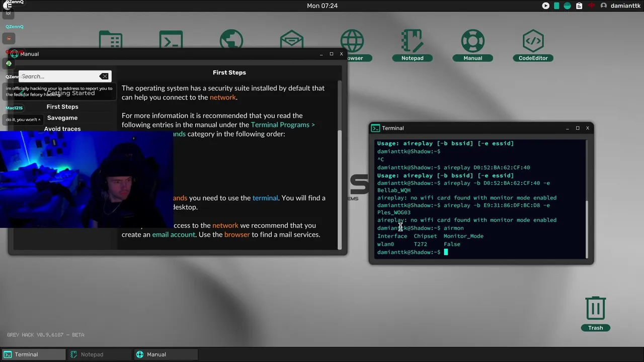
Task: Click the 'T272' chipset value in Terminal
Action: coord(421,244)
